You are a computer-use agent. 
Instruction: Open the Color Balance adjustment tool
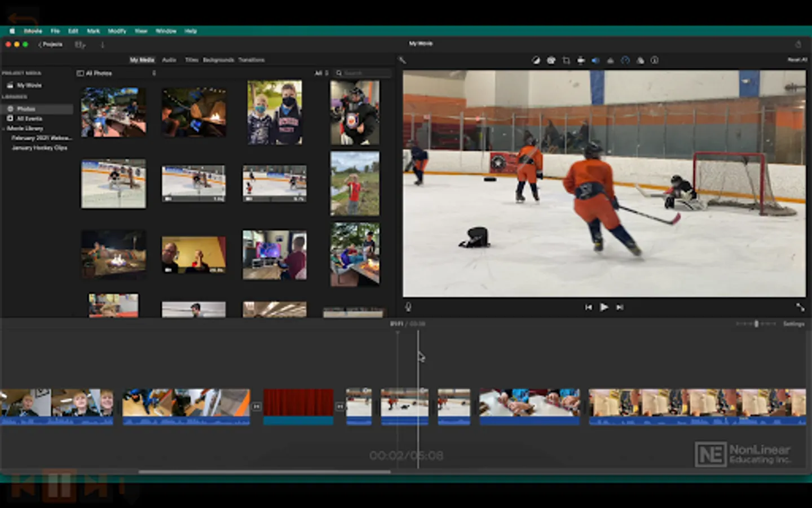coord(536,60)
